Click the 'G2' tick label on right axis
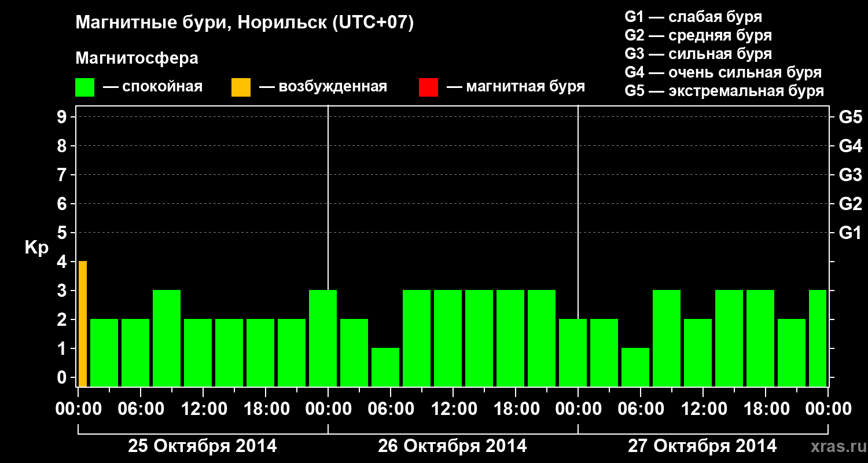 (x=850, y=204)
